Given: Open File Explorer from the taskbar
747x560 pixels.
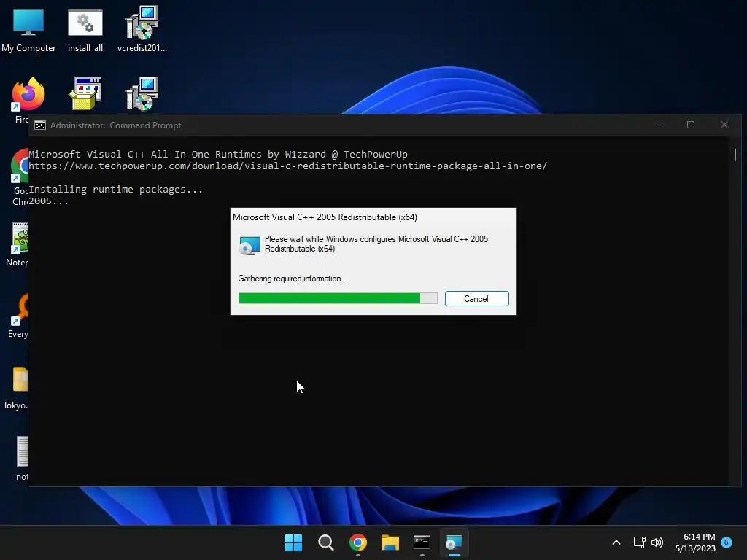Looking at the screenshot, I should click(390, 542).
